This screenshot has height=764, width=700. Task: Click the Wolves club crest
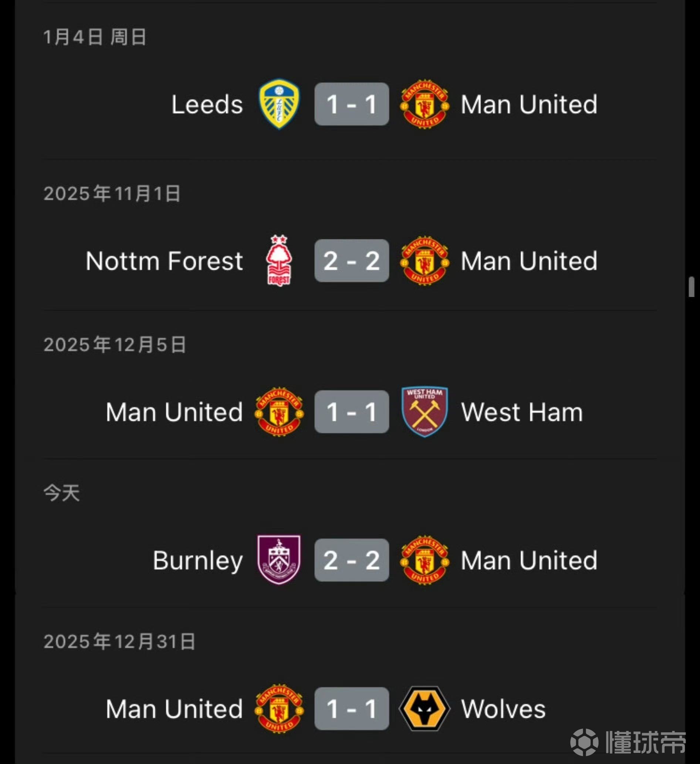[x=425, y=708]
